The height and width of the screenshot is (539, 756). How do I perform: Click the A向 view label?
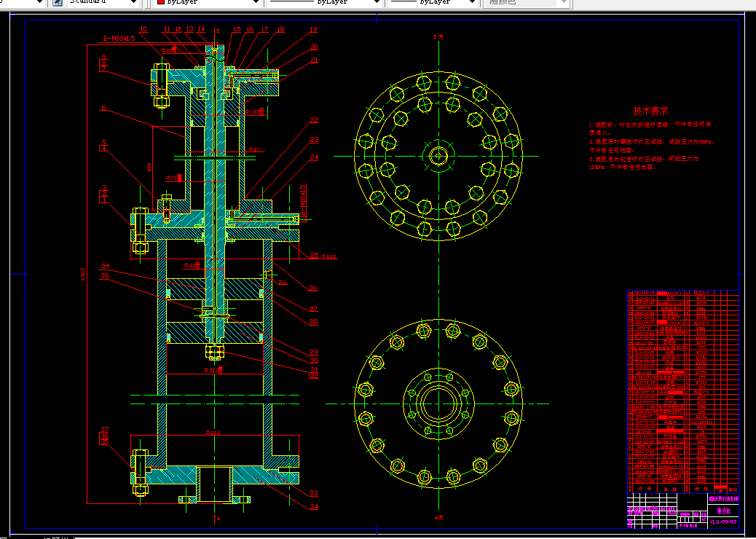coord(438,518)
